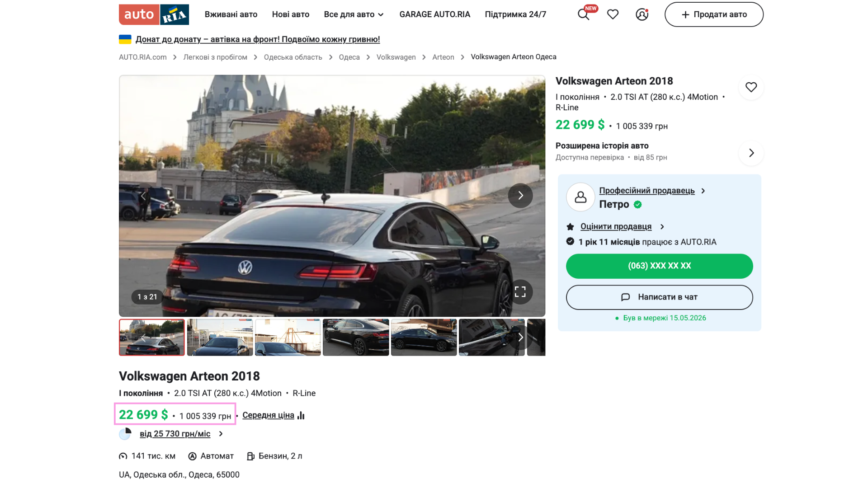
Task: Show next photo in main gallery
Action: coord(520,196)
